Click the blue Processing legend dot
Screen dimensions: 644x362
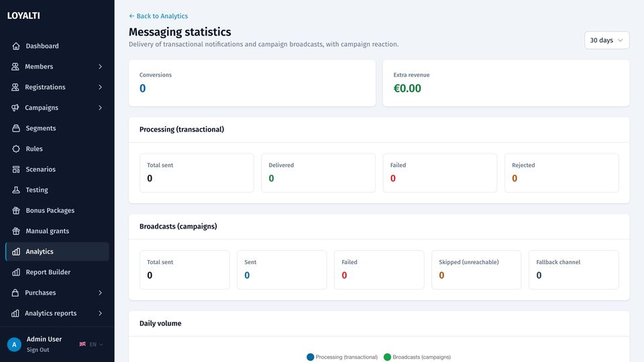pos(310,357)
